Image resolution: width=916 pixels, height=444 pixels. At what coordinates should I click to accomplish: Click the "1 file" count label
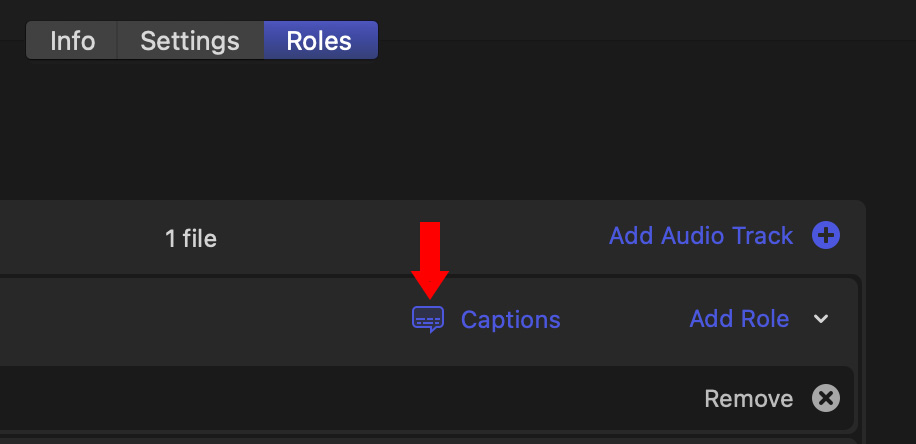(x=190, y=238)
